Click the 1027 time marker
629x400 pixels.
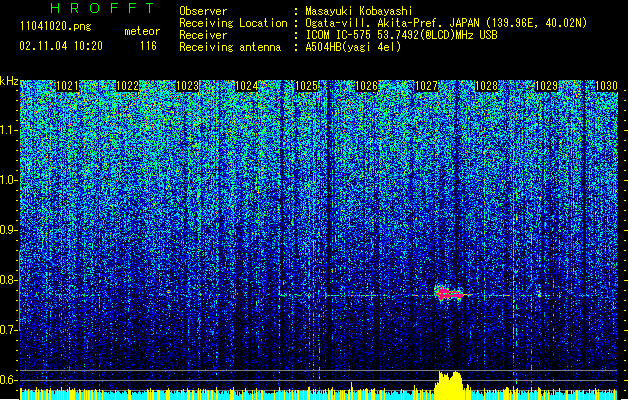426,86
